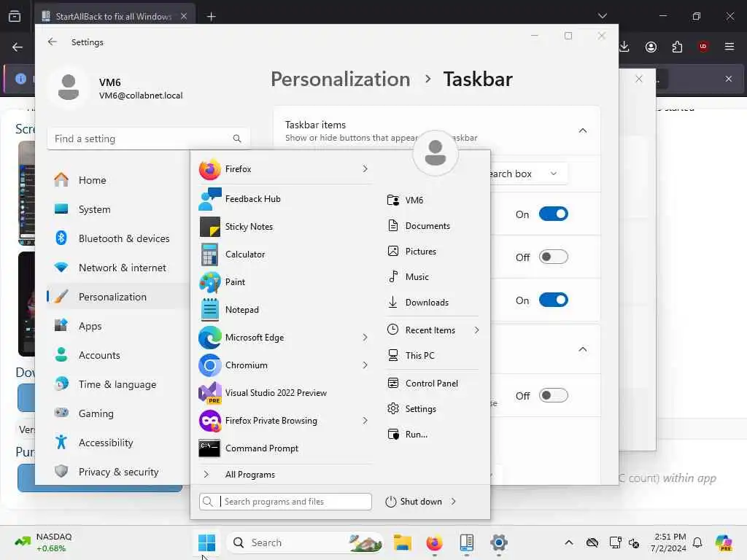Click Search programs and files field
This screenshot has width=747, height=560.
pyautogui.click(x=285, y=502)
